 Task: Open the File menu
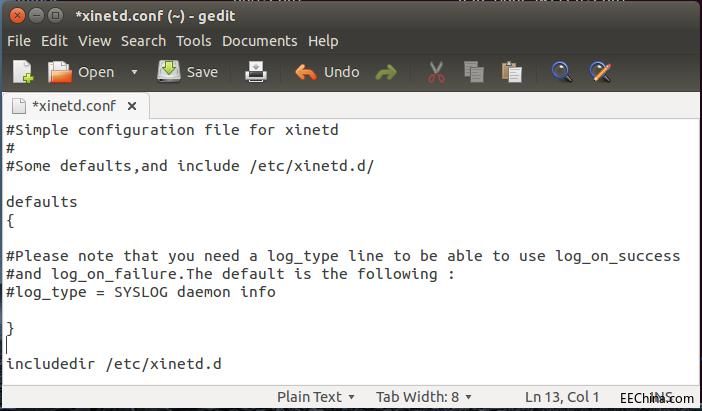coord(19,41)
